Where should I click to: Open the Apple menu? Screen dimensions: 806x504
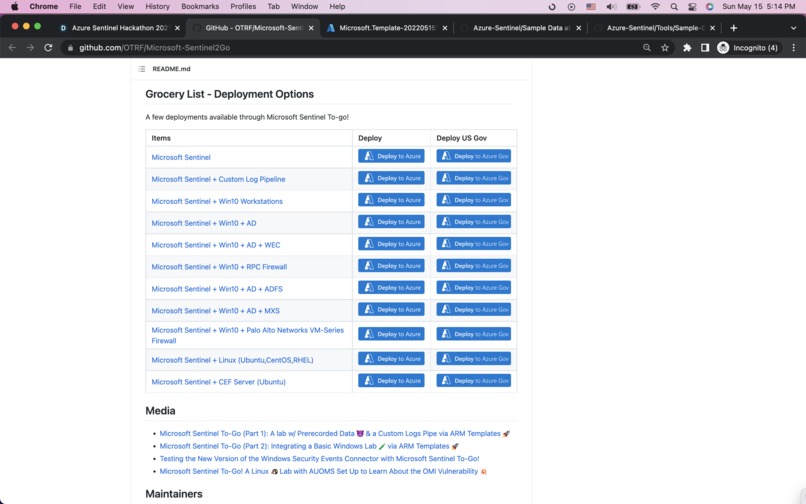14,7
